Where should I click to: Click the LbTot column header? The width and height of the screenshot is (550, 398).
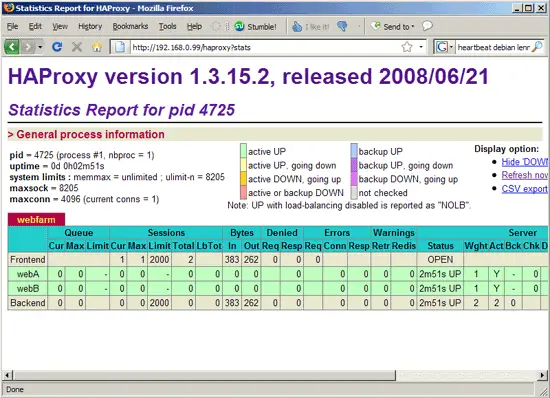point(209,246)
